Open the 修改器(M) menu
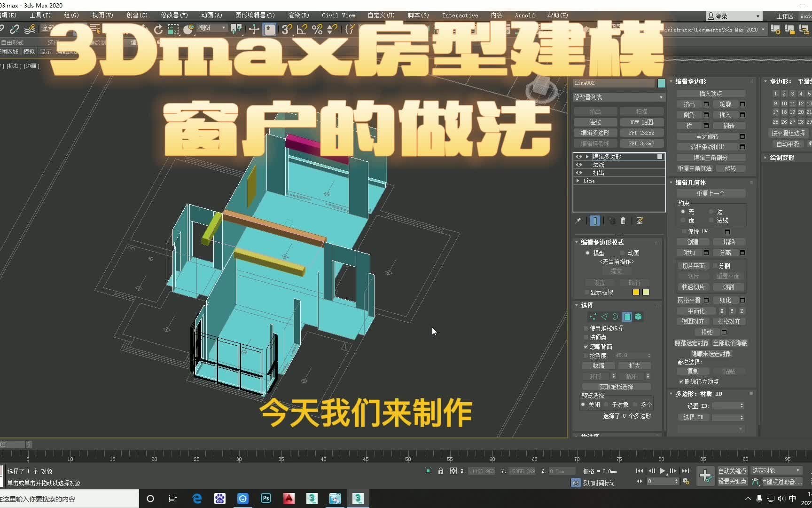Screen dimensions: 812x508 click(x=173, y=15)
